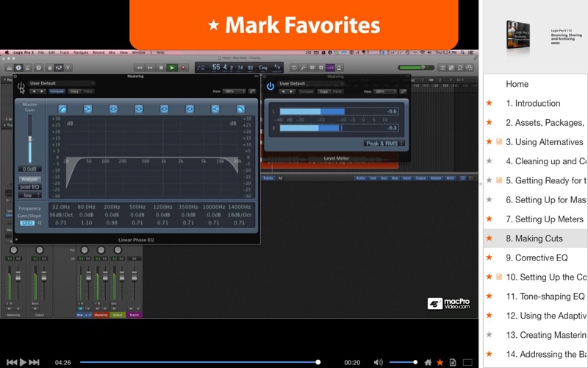Click the Logic transport Record button

click(x=183, y=68)
